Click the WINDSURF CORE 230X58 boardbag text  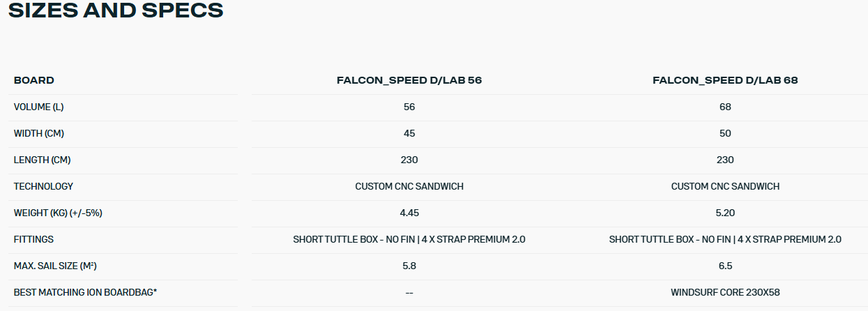[725, 292]
